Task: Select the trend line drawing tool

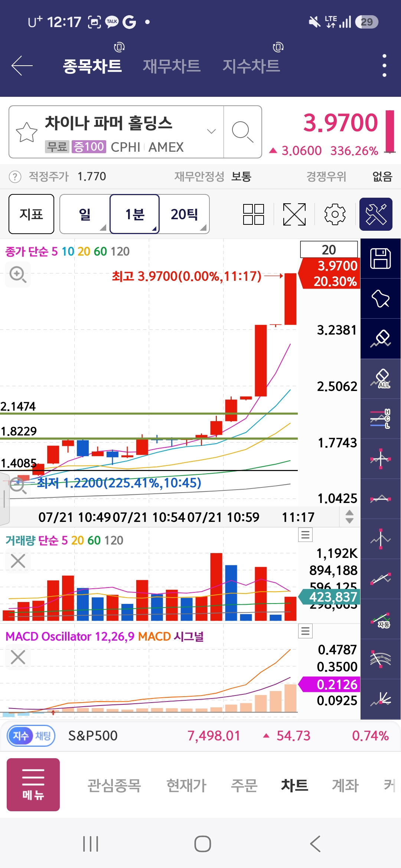Action: pos(381,579)
